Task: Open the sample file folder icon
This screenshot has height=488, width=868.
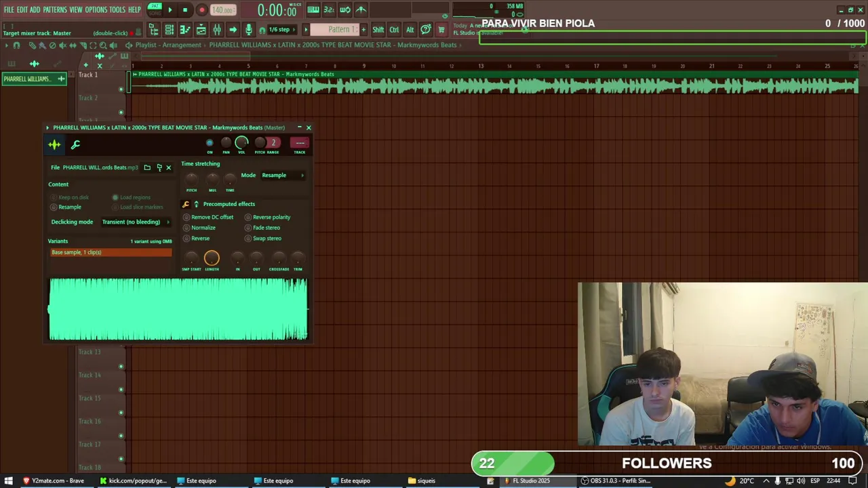Action: pos(147,168)
